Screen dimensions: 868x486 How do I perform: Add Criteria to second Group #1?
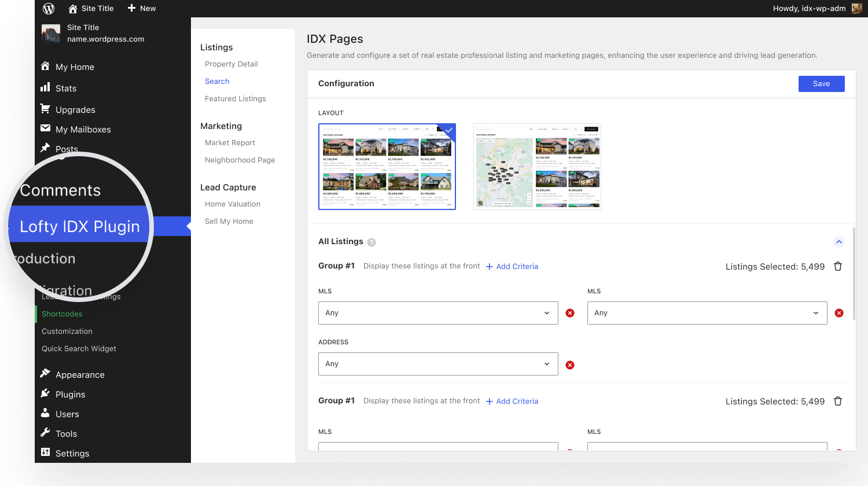[x=512, y=402]
